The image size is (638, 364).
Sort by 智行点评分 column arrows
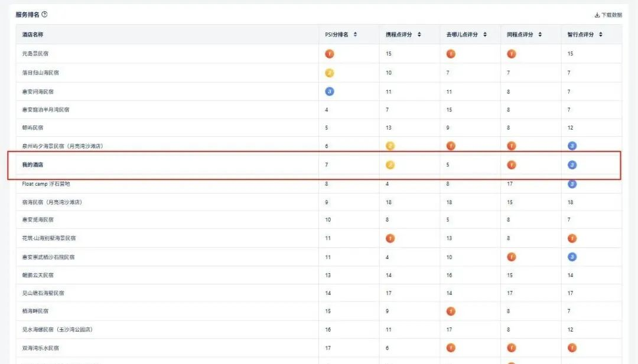pyautogui.click(x=600, y=35)
